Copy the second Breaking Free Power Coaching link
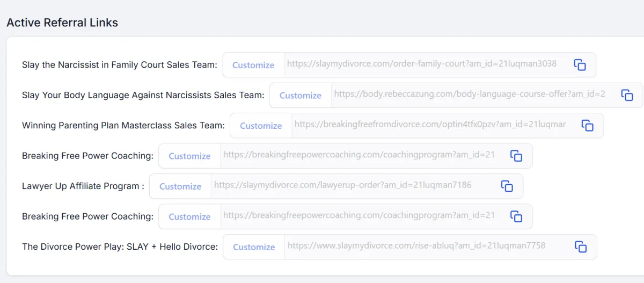This screenshot has width=644, height=283. tap(516, 216)
